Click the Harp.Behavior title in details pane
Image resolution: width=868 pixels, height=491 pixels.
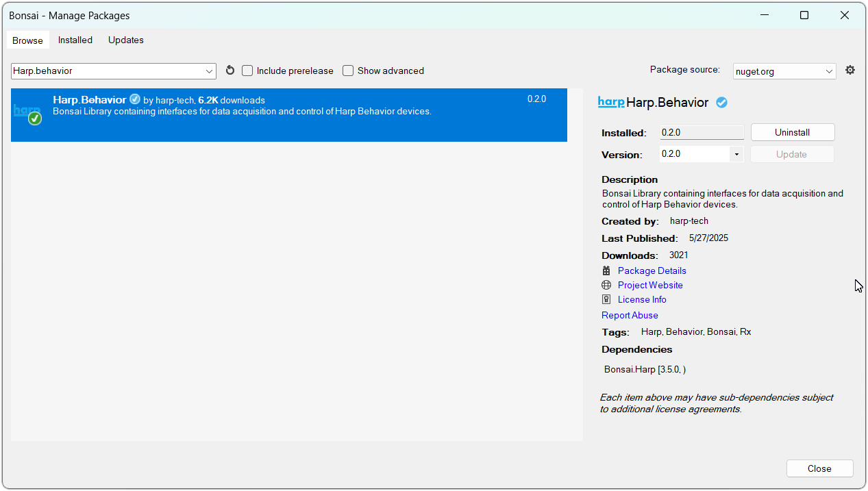[x=667, y=103]
